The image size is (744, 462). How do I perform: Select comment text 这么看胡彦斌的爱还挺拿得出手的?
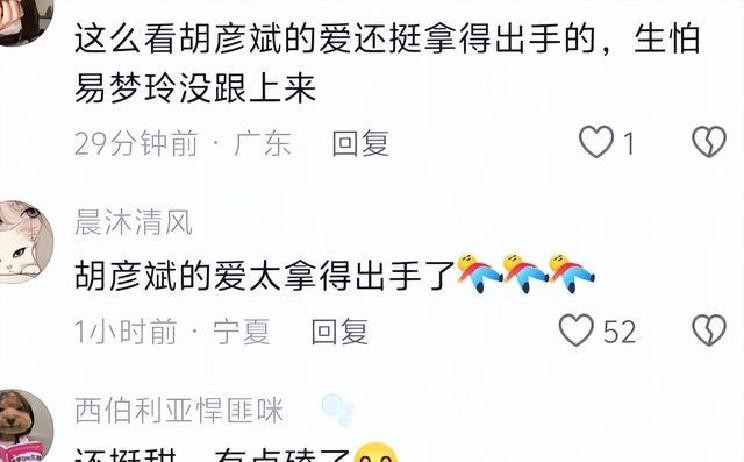pyautogui.click(x=335, y=38)
